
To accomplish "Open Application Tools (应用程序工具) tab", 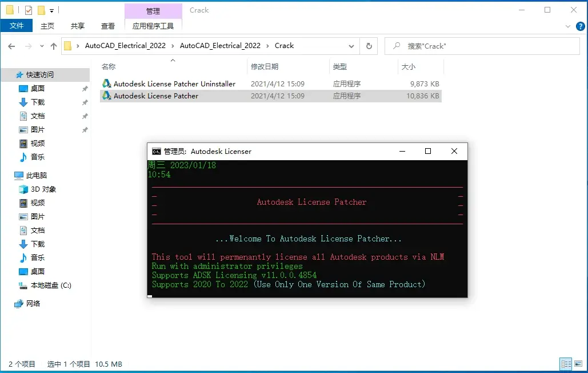I will pos(153,26).
